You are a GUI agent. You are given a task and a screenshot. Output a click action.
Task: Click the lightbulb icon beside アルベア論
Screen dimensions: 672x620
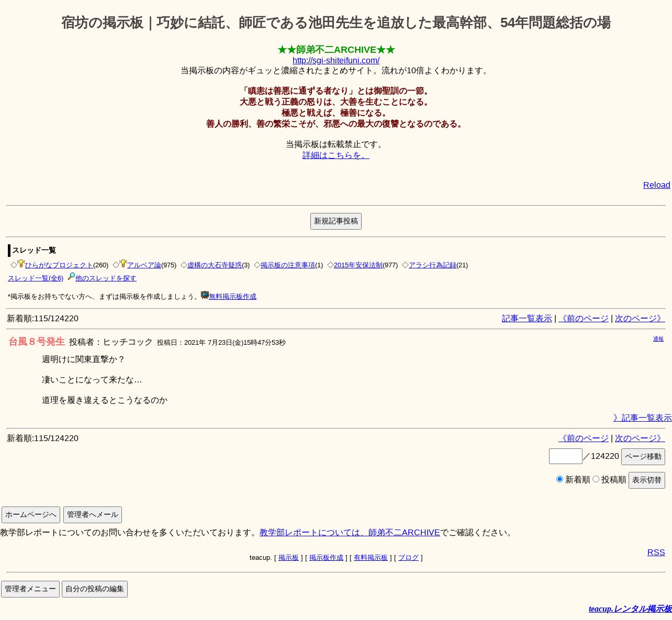123,264
